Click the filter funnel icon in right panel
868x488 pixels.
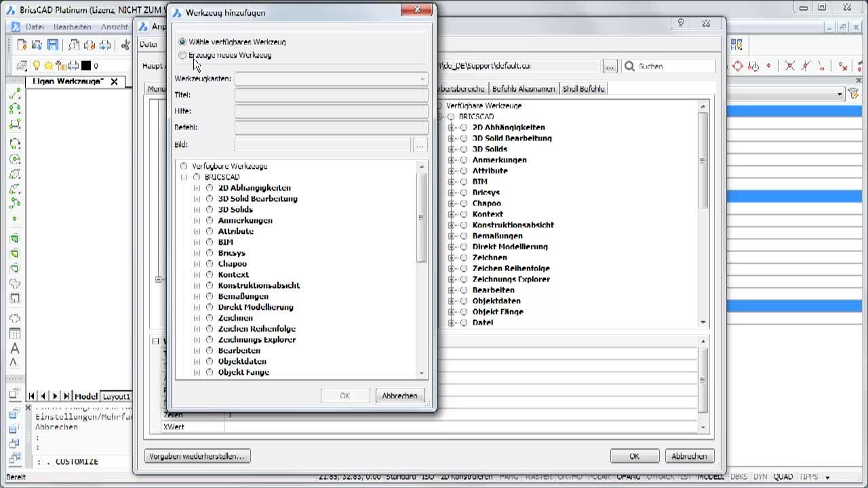pos(854,94)
